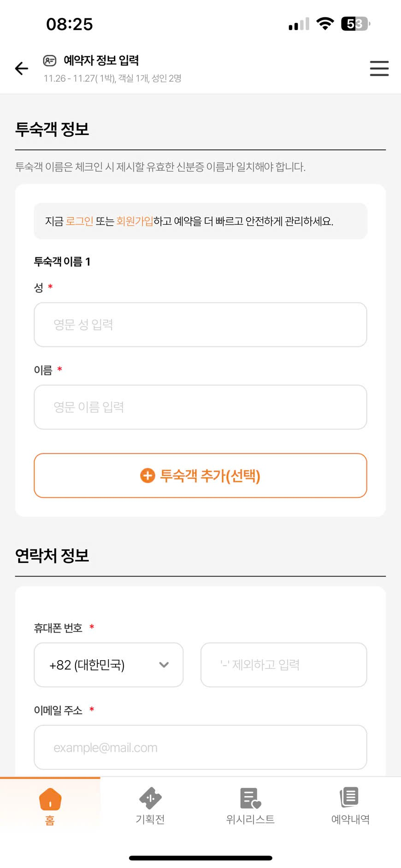Open the hamburger menu
The image size is (401, 868).
pos(379,69)
